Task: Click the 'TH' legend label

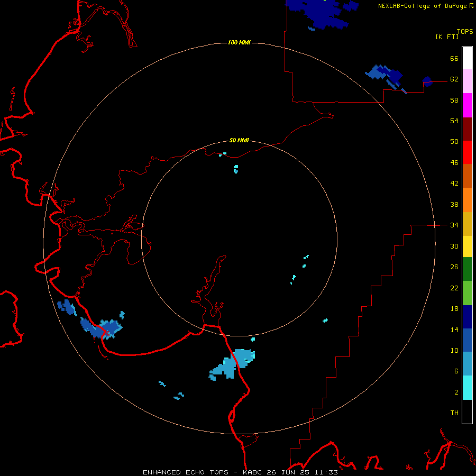Action: click(454, 413)
